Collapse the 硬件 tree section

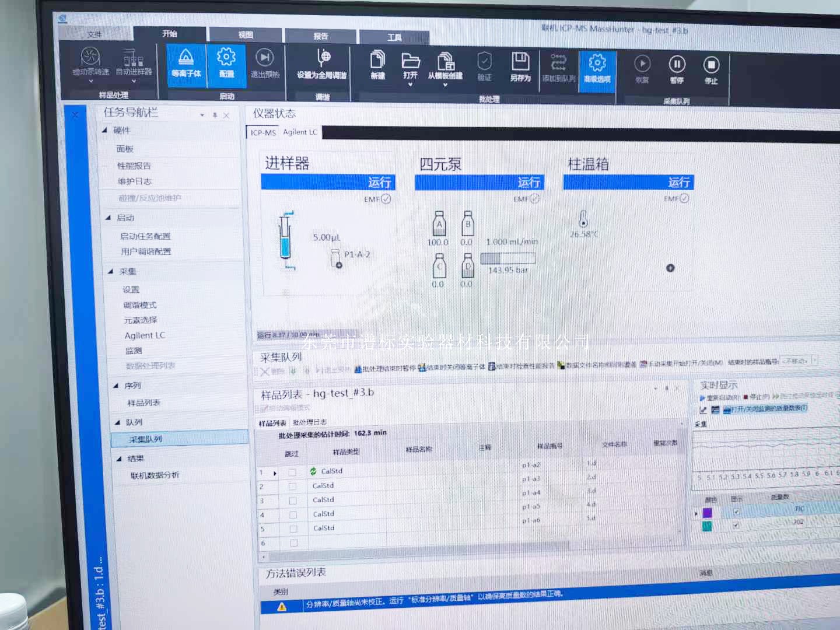pyautogui.click(x=105, y=130)
